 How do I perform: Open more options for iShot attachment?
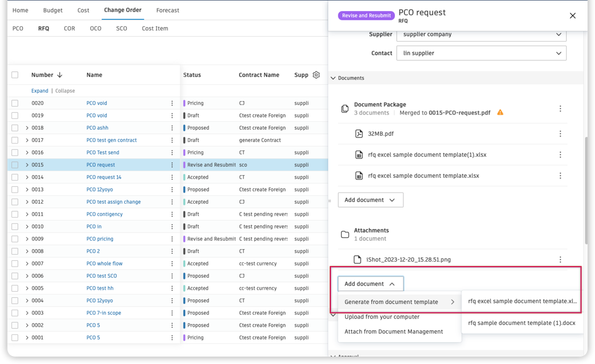(x=560, y=260)
